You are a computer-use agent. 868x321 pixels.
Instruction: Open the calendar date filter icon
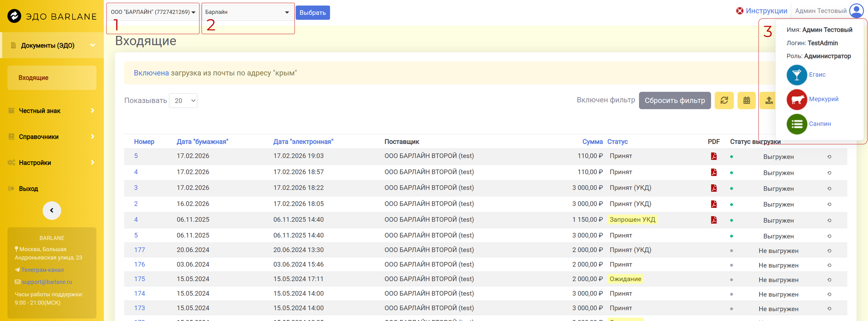pyautogui.click(x=746, y=101)
